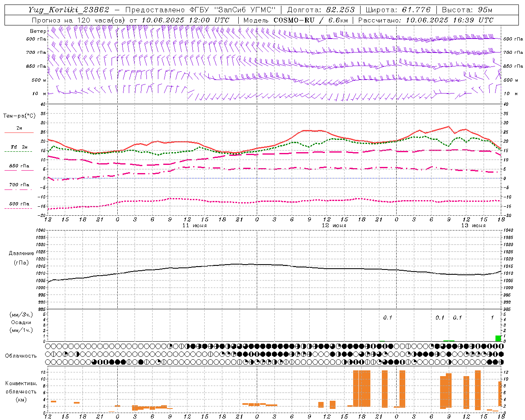Viewport: 525px width, 420px height.
Task: Click the "Td 2м" dew point legend entry
Action: click(x=19, y=147)
